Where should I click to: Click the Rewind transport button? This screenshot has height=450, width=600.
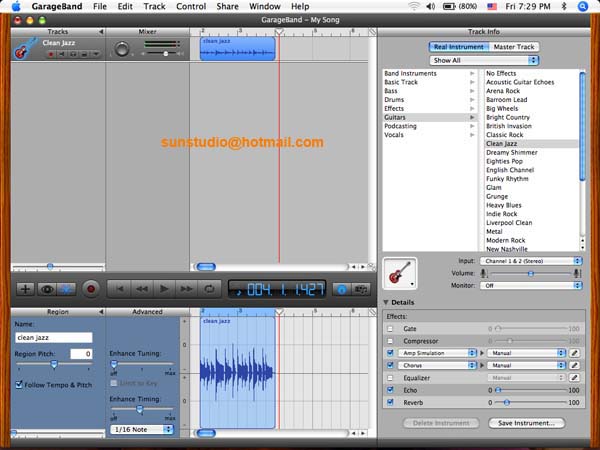pos(142,289)
